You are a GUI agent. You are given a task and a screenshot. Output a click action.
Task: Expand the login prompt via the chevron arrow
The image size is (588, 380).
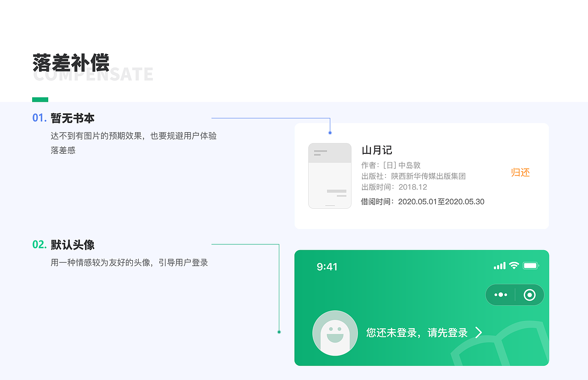pyautogui.click(x=479, y=333)
